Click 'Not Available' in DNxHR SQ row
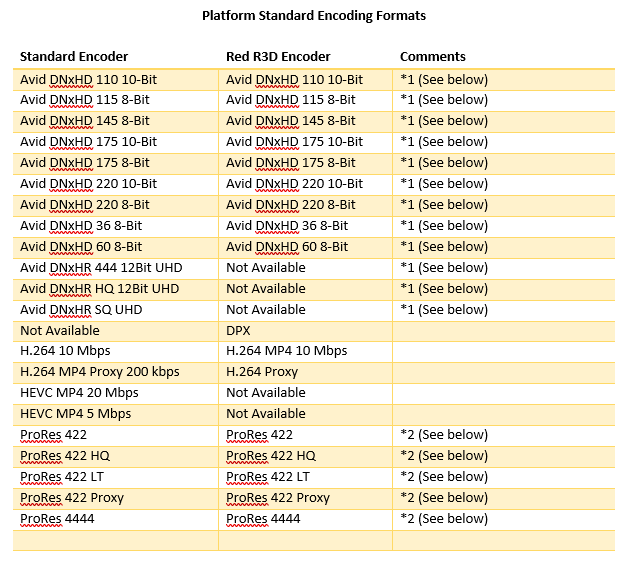Screen dimensions: 624x567 (x=266, y=310)
